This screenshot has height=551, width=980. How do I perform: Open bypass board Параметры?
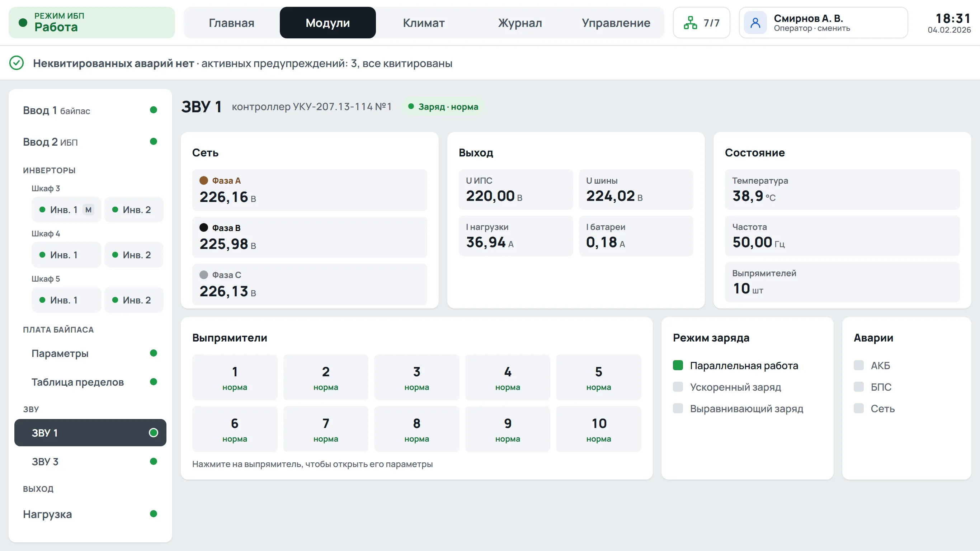[90, 353]
